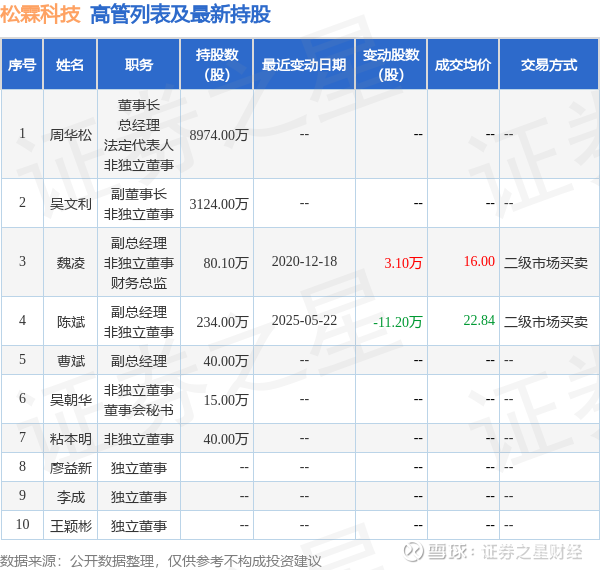Click the 80.10万 shareholding value
The height and width of the screenshot is (570, 600).
pyautogui.click(x=226, y=263)
